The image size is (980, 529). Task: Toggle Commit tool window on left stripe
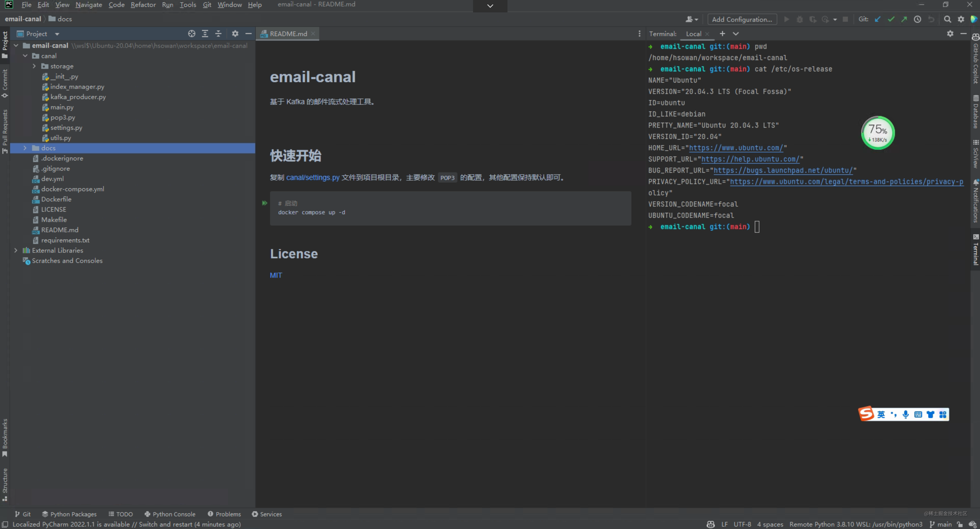coord(5,84)
